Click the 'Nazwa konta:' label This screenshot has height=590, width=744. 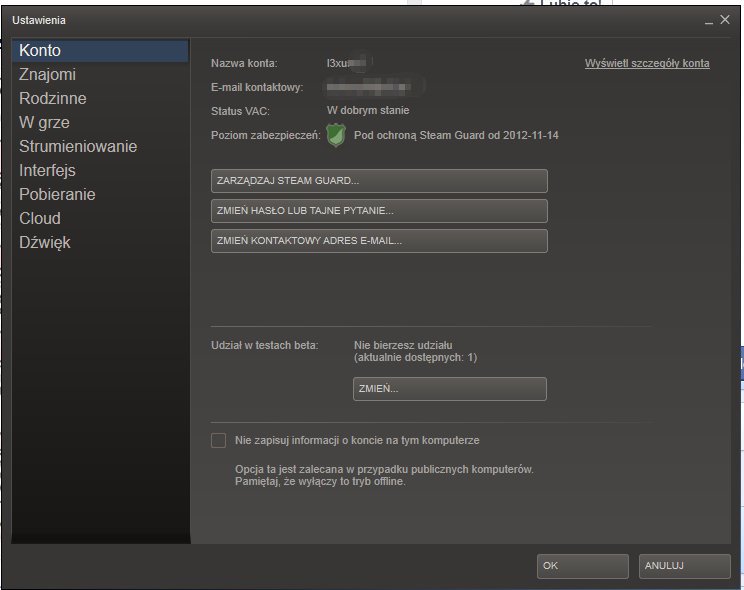(244, 63)
